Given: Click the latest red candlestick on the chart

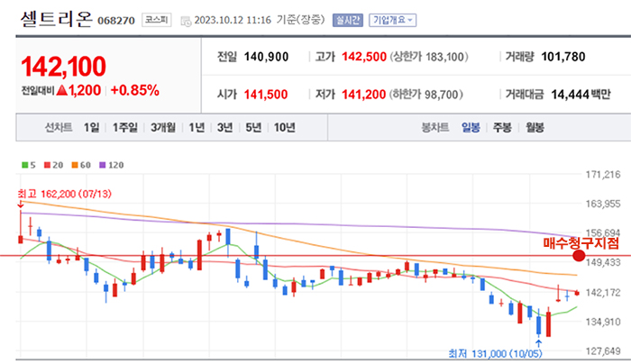Looking at the screenshot, I should (577, 293).
